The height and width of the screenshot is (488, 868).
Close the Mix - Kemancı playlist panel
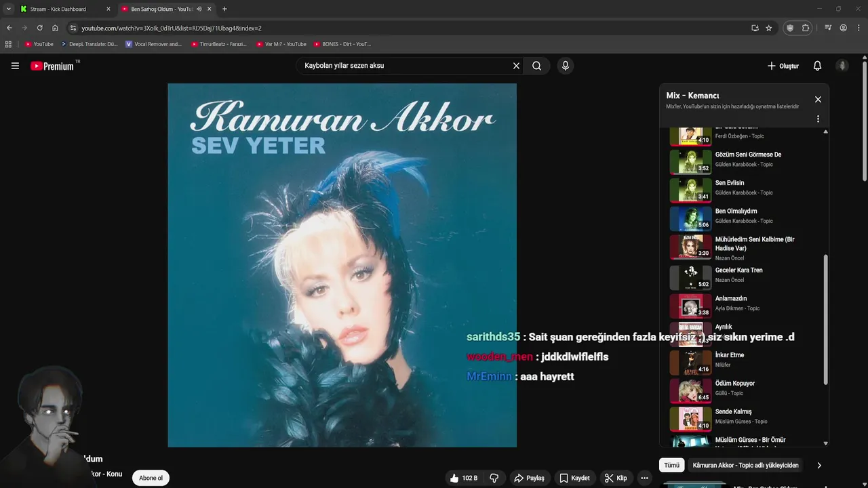point(818,100)
